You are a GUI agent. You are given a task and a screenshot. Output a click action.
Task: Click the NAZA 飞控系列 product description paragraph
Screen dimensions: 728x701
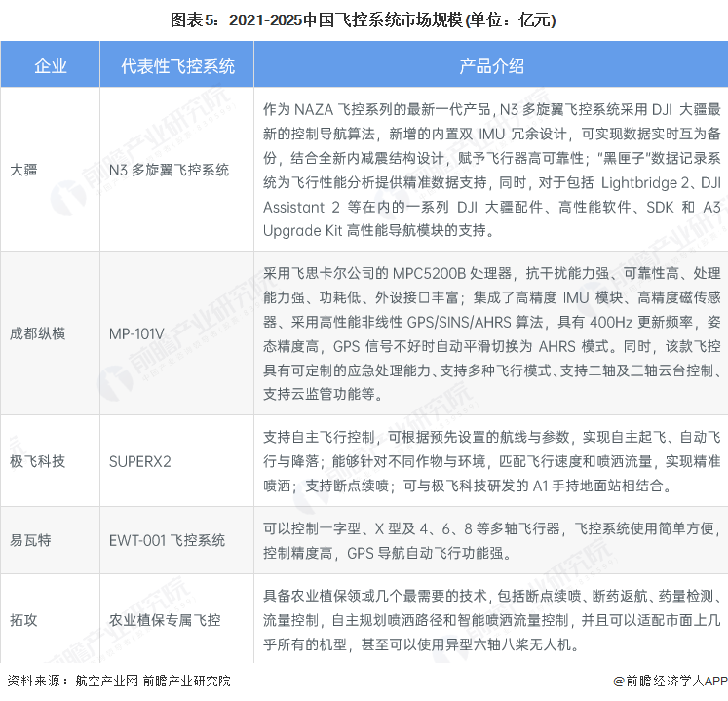pyautogui.click(x=491, y=170)
